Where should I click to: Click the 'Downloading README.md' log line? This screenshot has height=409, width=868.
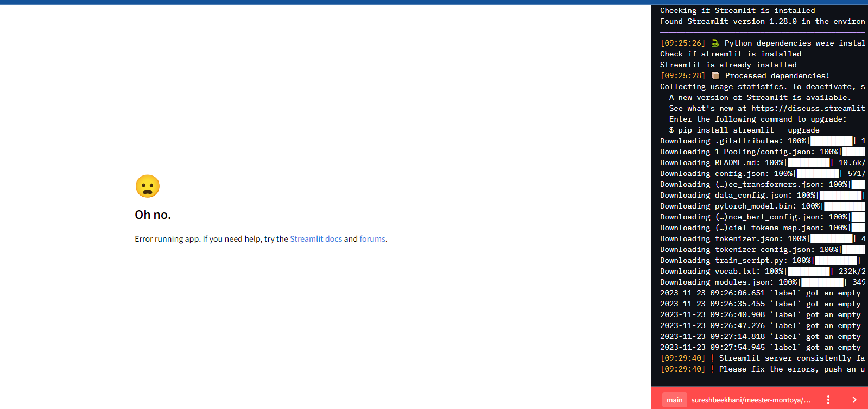[763, 162]
